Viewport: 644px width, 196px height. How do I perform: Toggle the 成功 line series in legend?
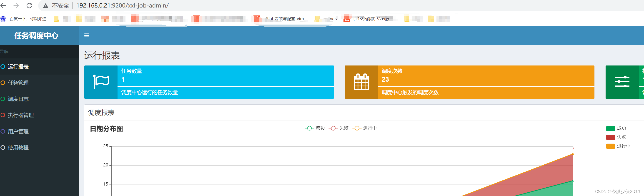[315, 128]
